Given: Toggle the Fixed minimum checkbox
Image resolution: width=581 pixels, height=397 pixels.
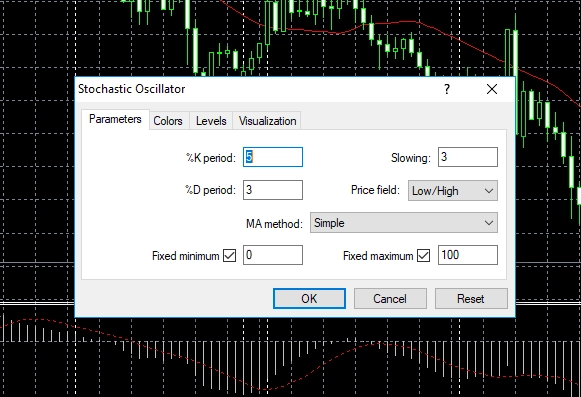Looking at the screenshot, I should point(229,255).
